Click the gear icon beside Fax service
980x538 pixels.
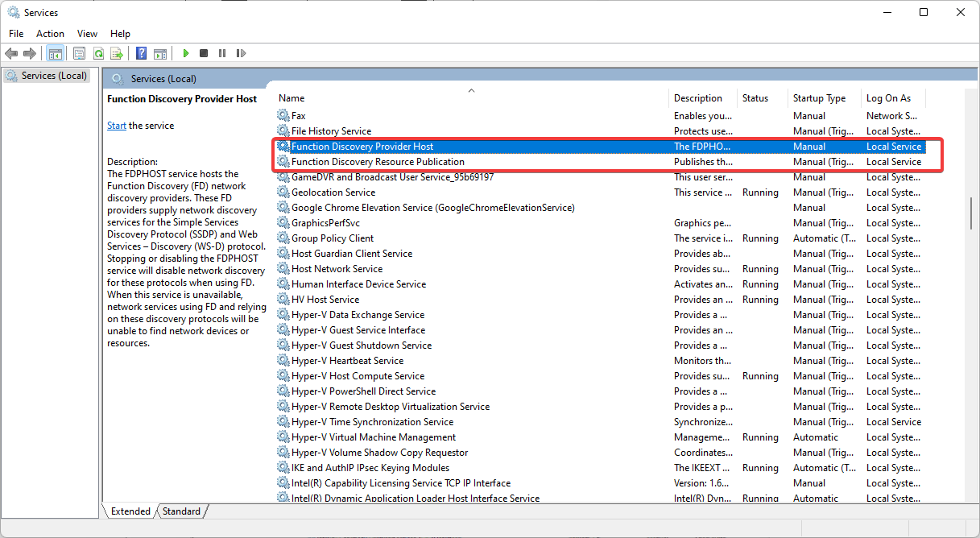point(283,116)
